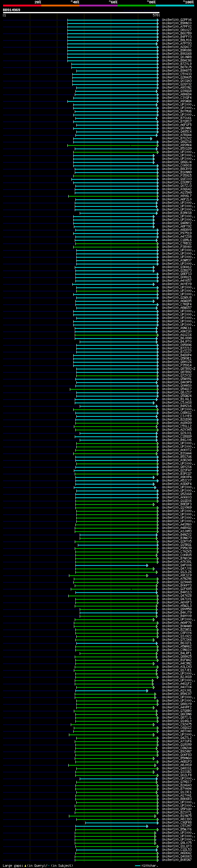Select the UniRef100_Q2RAU5 entry
197x868 pixels.
[177, 78]
